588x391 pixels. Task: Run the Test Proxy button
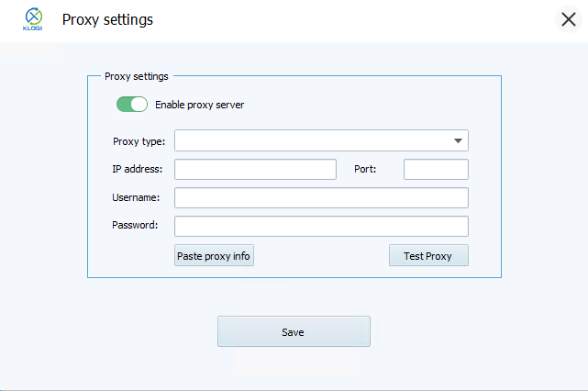point(428,256)
